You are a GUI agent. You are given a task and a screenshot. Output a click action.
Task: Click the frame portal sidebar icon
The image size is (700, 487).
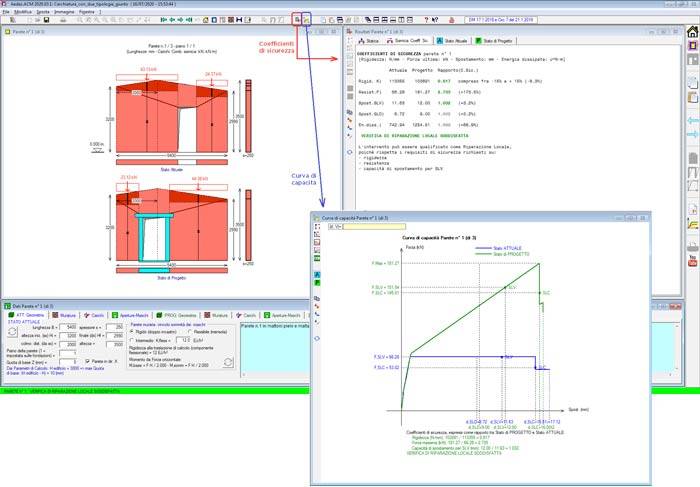pyautogui.click(x=692, y=172)
